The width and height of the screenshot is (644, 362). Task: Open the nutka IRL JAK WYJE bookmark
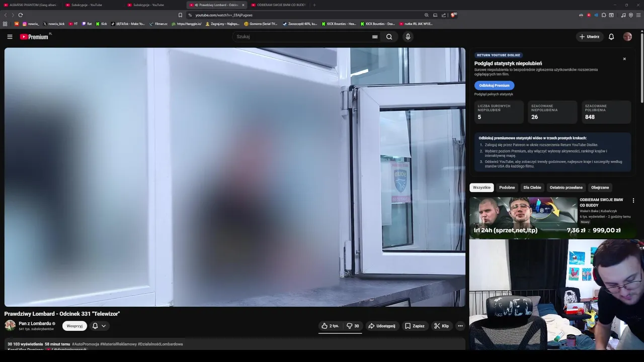click(x=416, y=24)
